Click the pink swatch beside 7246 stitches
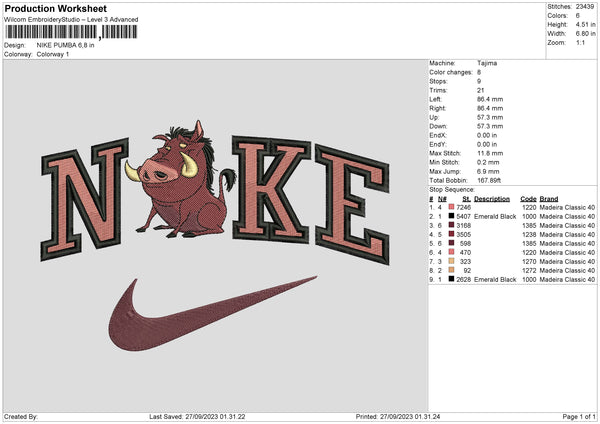Screen dimensions: 600x424 (x=452, y=207)
